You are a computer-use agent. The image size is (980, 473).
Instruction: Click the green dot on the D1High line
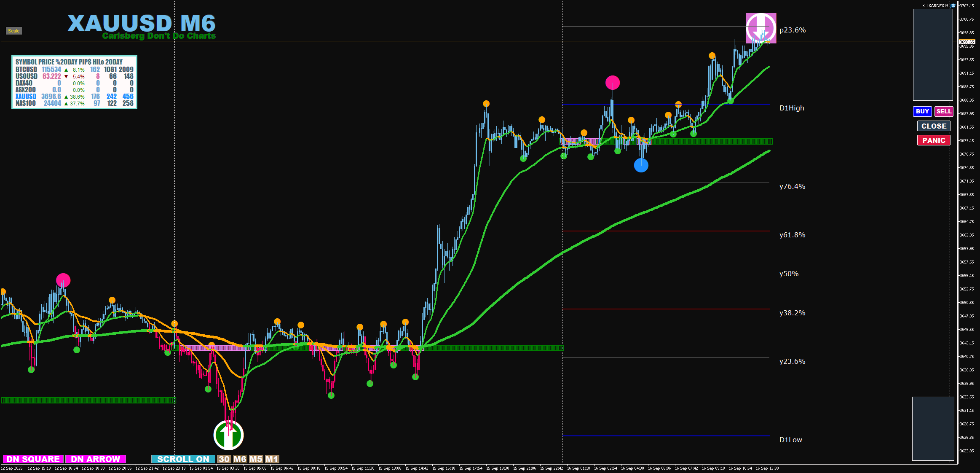(x=731, y=100)
